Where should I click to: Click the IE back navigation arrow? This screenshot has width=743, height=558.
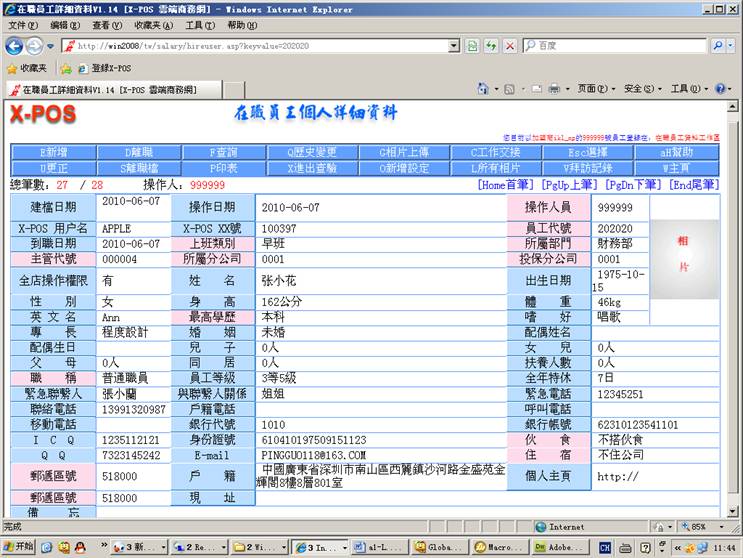pyautogui.click(x=14, y=46)
